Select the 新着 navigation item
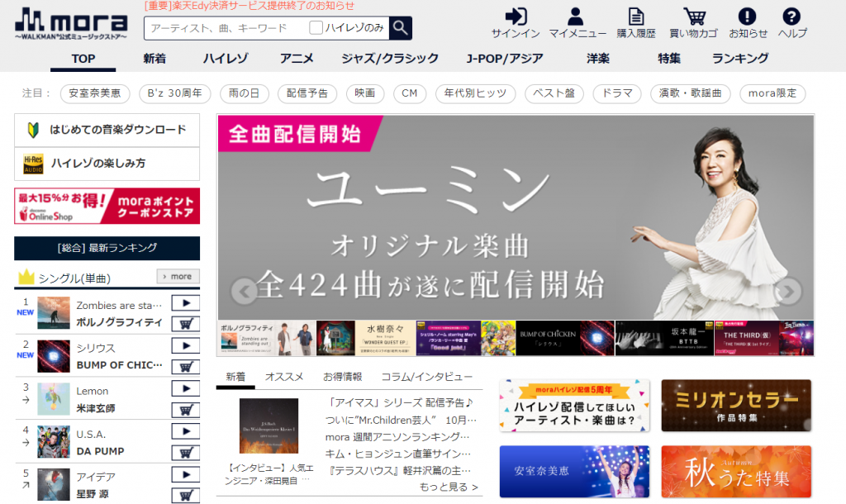Screen dimensions: 846x504 tap(154, 59)
